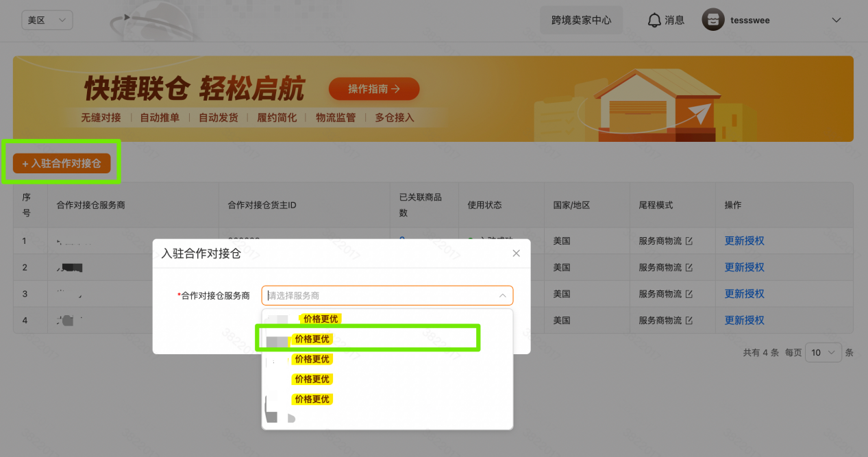Click tessswee's circular store avatar icon
This screenshot has height=457, width=868.
(x=712, y=19)
